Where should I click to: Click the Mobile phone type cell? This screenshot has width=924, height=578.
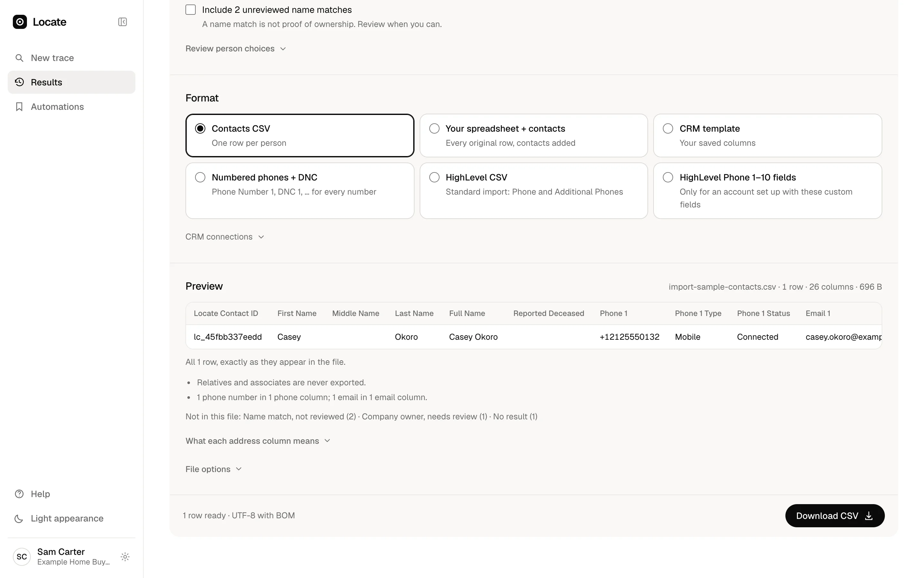pyautogui.click(x=687, y=337)
